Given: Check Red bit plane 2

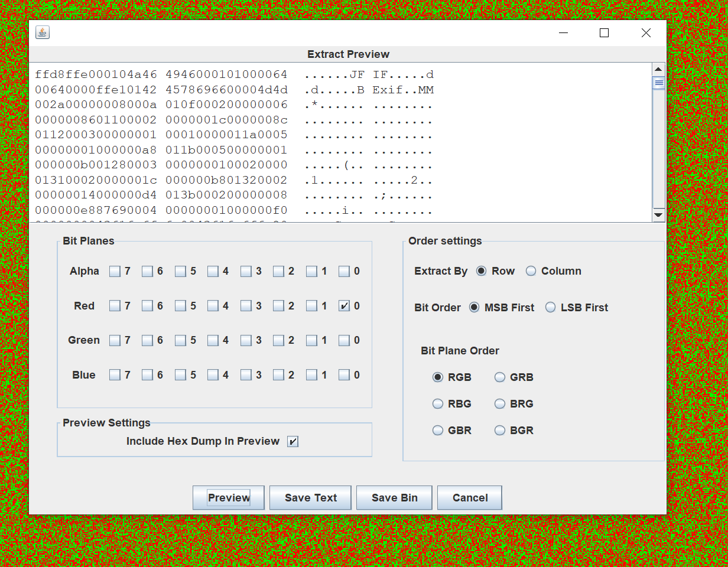Looking at the screenshot, I should coord(279,306).
